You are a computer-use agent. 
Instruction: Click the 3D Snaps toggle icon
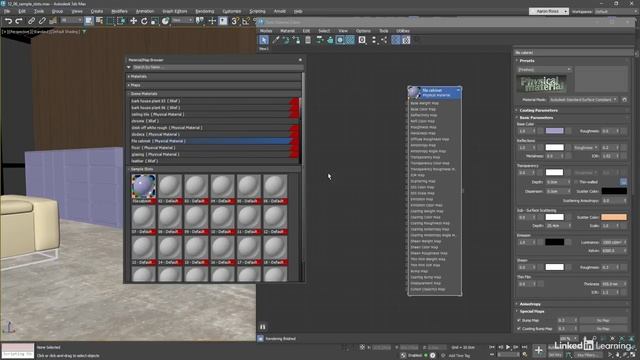click(234, 21)
